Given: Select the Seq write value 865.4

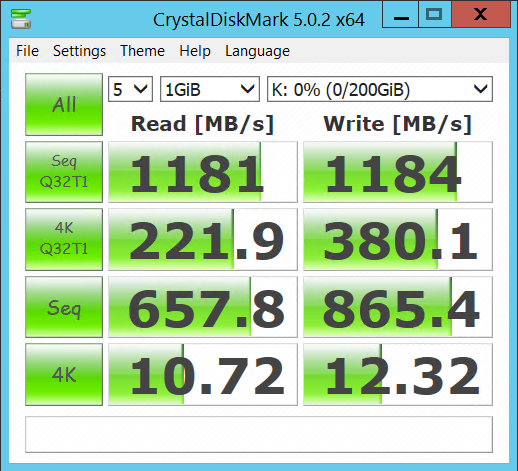Looking at the screenshot, I should click(398, 307).
